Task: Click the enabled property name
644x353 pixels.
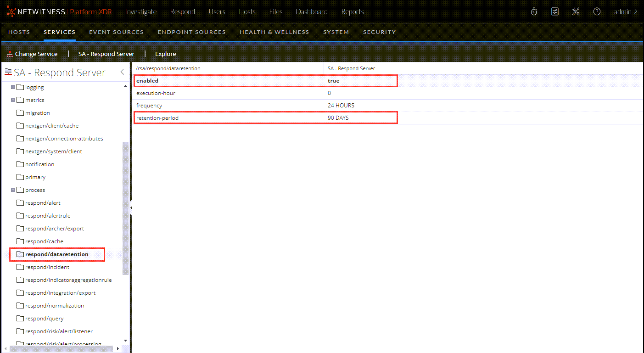Action: click(x=147, y=81)
